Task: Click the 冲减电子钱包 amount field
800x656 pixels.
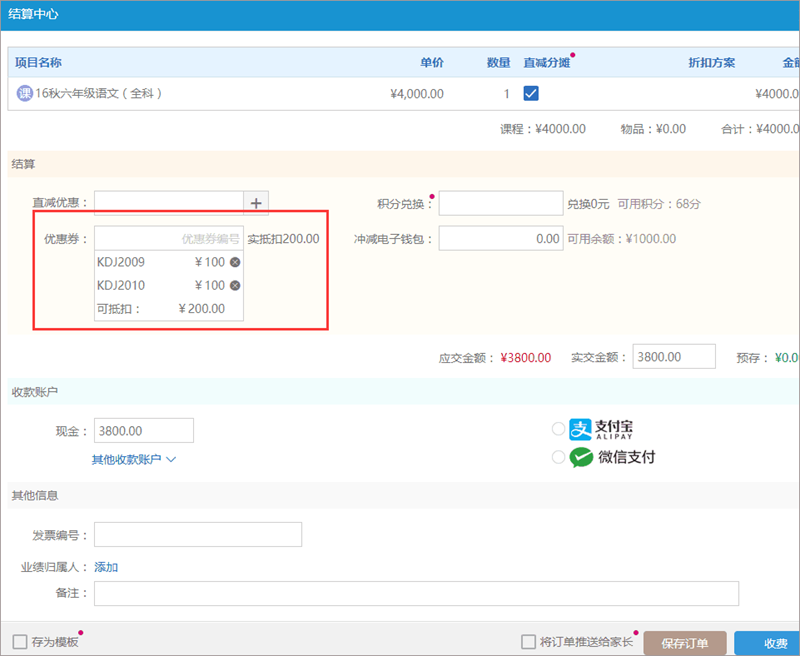Action: (x=500, y=239)
